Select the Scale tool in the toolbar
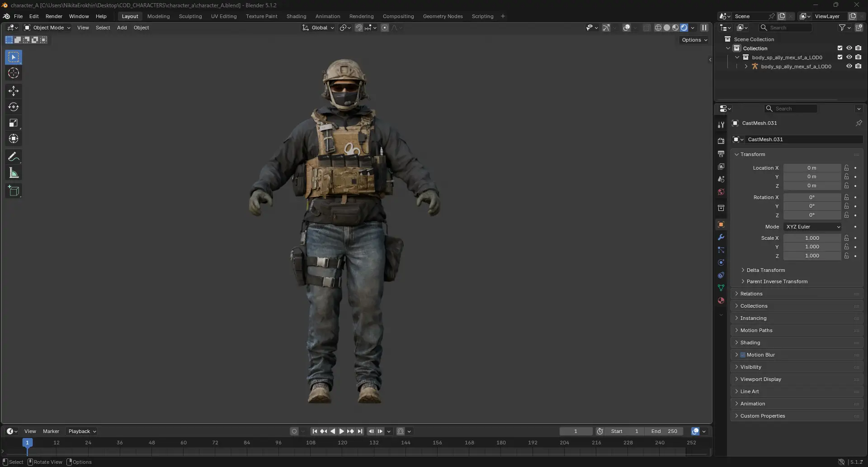 click(14, 123)
